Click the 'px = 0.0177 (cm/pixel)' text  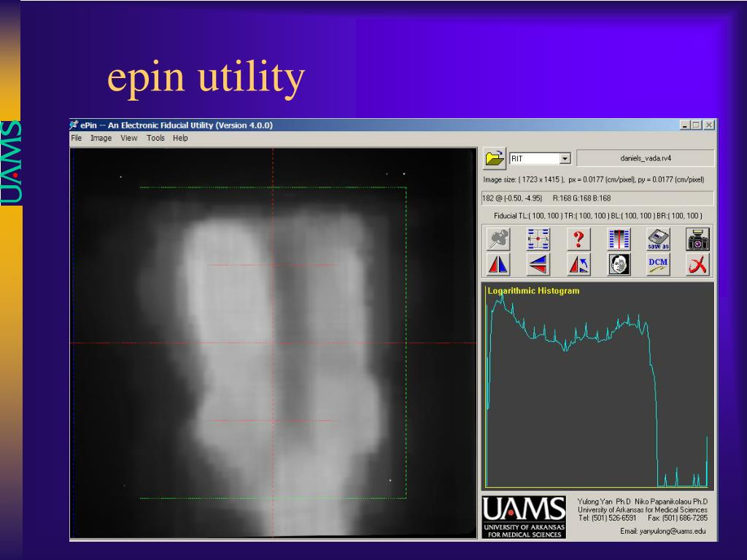coord(600,179)
